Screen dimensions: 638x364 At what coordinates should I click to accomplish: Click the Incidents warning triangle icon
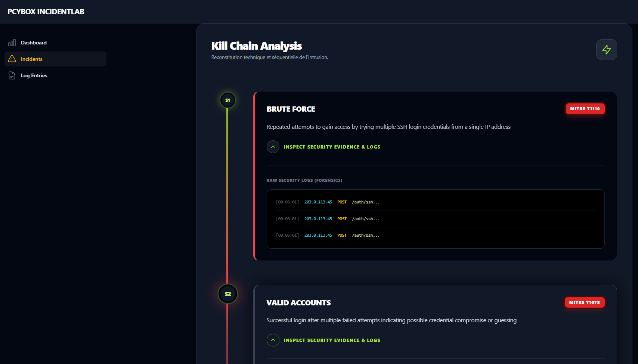point(12,59)
